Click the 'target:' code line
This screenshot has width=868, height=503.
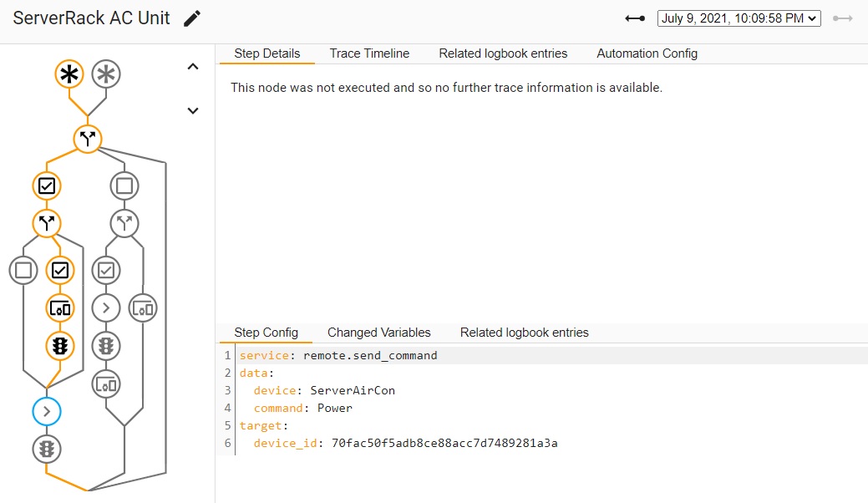(x=264, y=425)
